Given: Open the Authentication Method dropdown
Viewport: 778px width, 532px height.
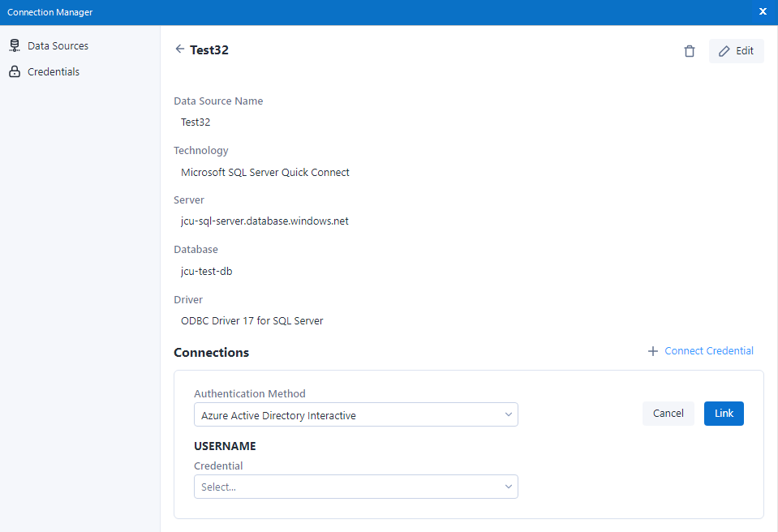Looking at the screenshot, I should click(355, 415).
